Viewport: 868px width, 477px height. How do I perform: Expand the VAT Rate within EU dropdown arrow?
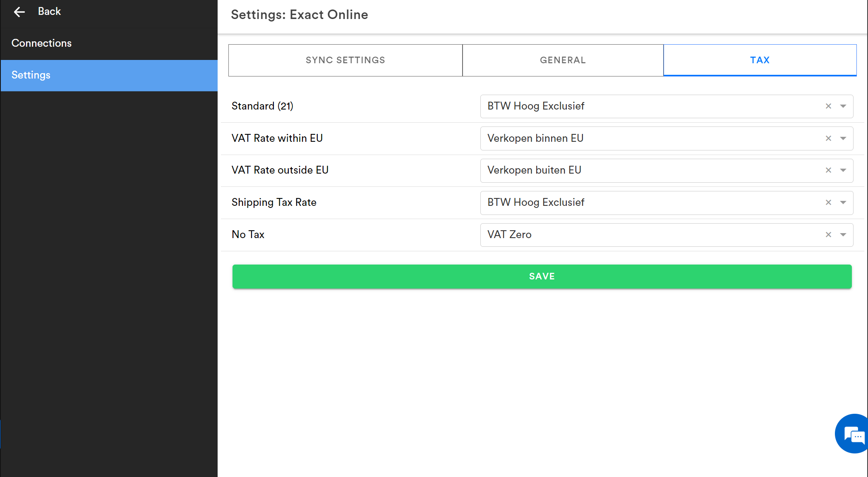(843, 138)
